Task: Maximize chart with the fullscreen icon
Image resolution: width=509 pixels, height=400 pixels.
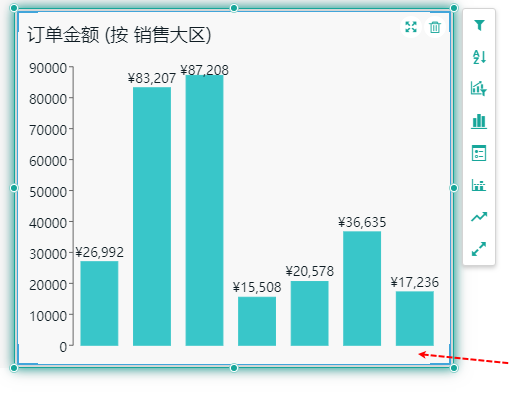Action: (x=411, y=27)
